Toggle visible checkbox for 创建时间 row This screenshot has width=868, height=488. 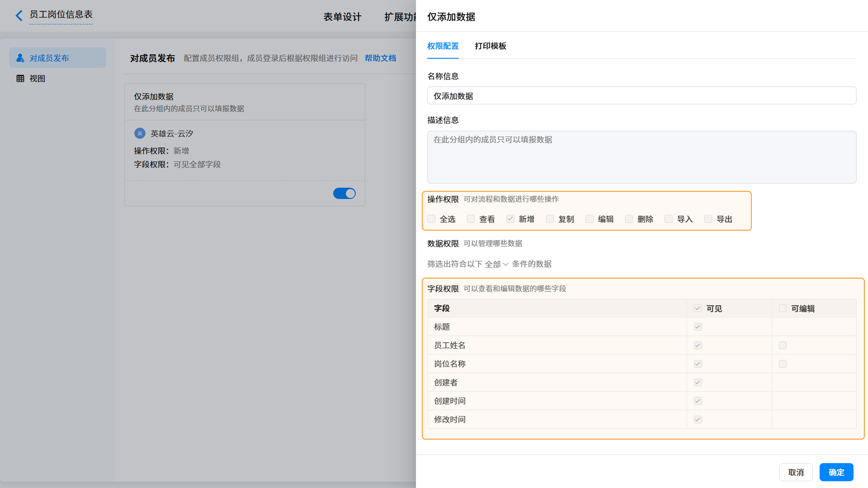click(x=698, y=401)
